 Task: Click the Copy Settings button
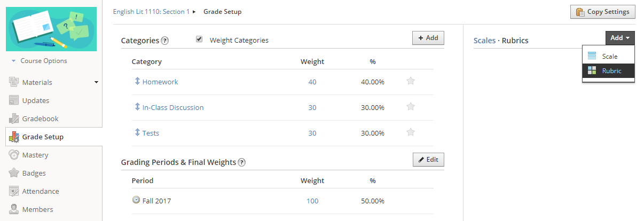click(603, 12)
